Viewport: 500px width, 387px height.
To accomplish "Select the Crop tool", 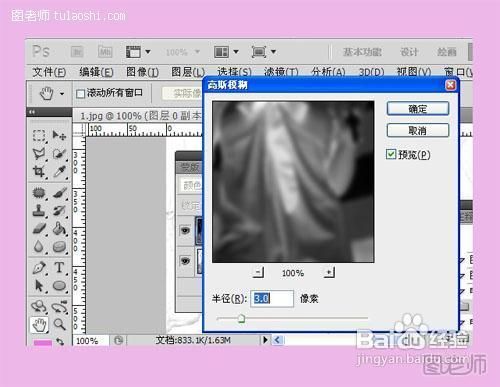I will click(39, 172).
